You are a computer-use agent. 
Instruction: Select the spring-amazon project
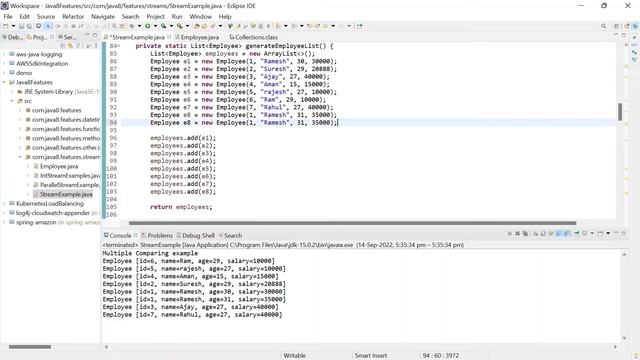pyautogui.click(x=54, y=222)
